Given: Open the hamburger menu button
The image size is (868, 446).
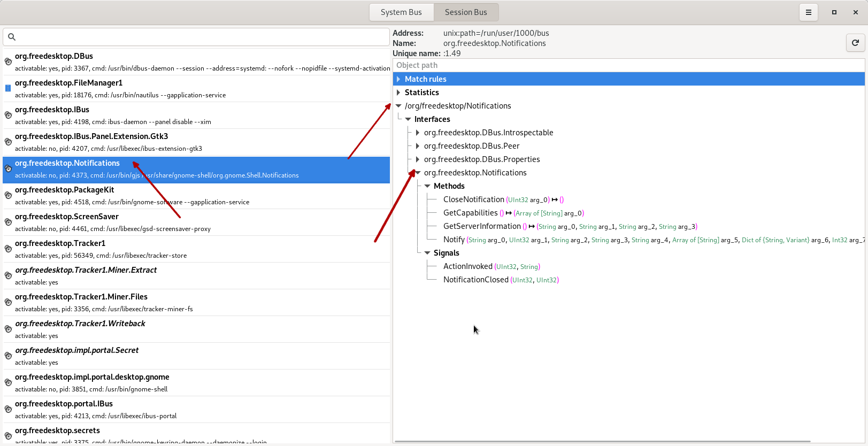Looking at the screenshot, I should point(808,12).
